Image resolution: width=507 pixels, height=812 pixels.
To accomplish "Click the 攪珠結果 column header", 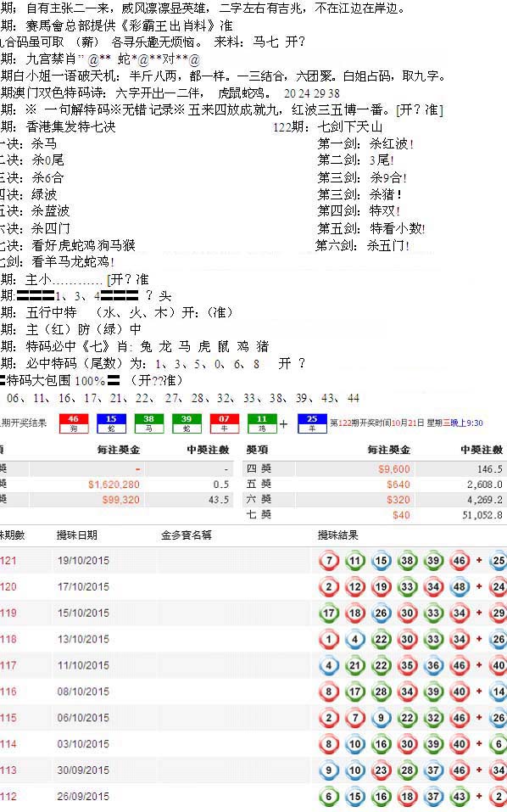I will 337,535.
